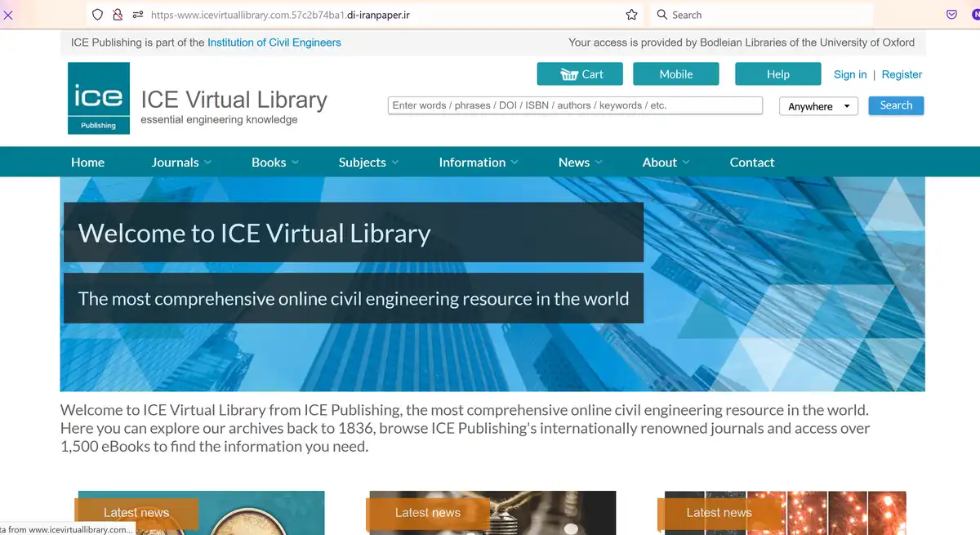This screenshot has width=980, height=535.
Task: Open the News menu
Action: pos(574,162)
